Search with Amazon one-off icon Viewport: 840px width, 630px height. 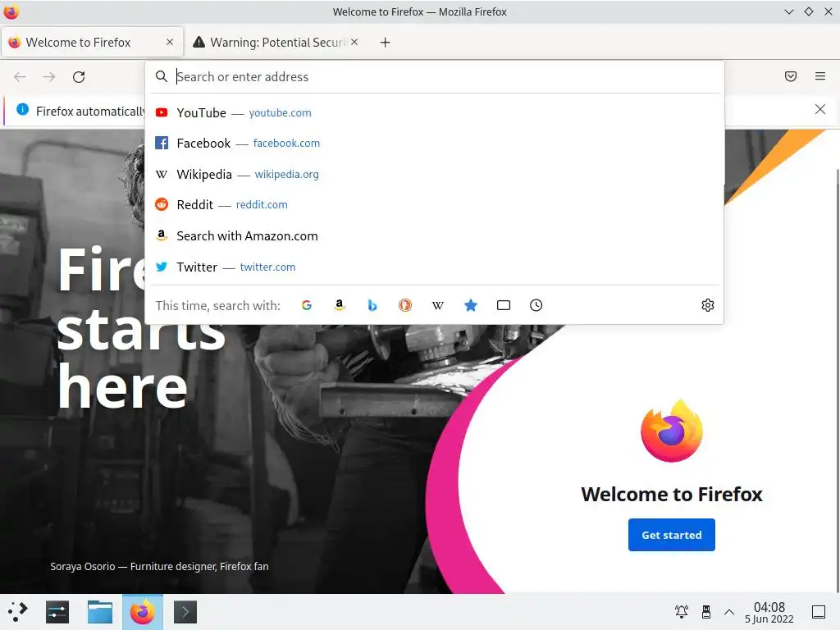[x=339, y=305]
